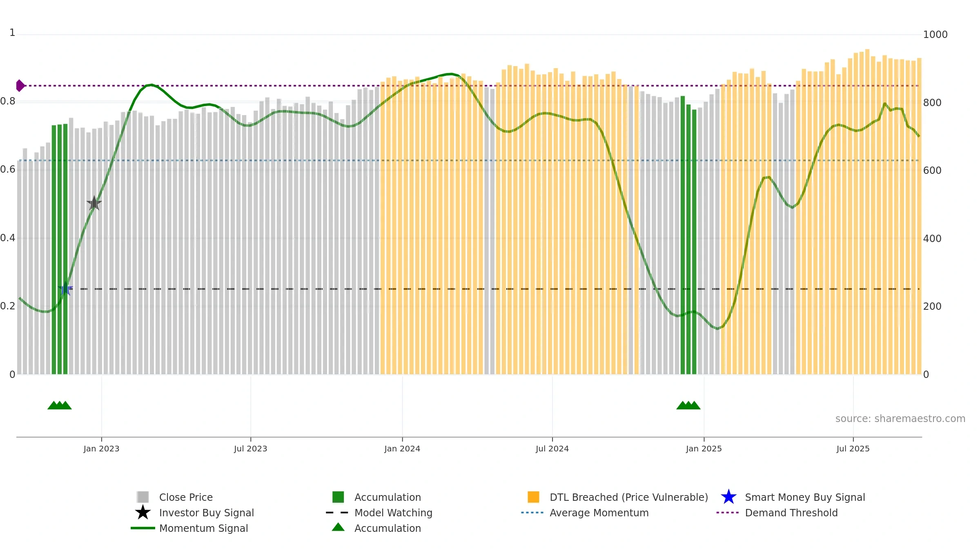Image resolution: width=980 pixels, height=551 pixels.
Task: Click the green accumulation bars near Jan 2025
Action: pos(688,236)
